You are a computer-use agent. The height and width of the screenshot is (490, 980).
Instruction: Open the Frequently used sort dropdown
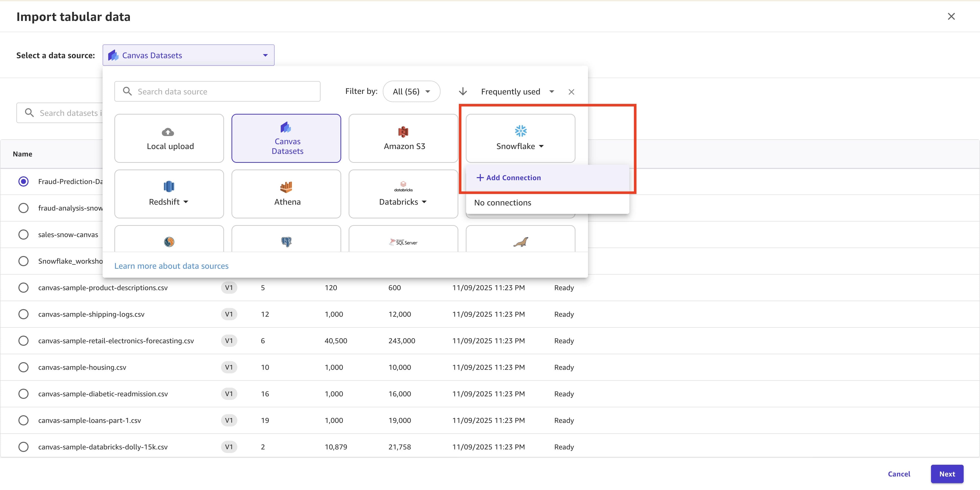point(517,92)
